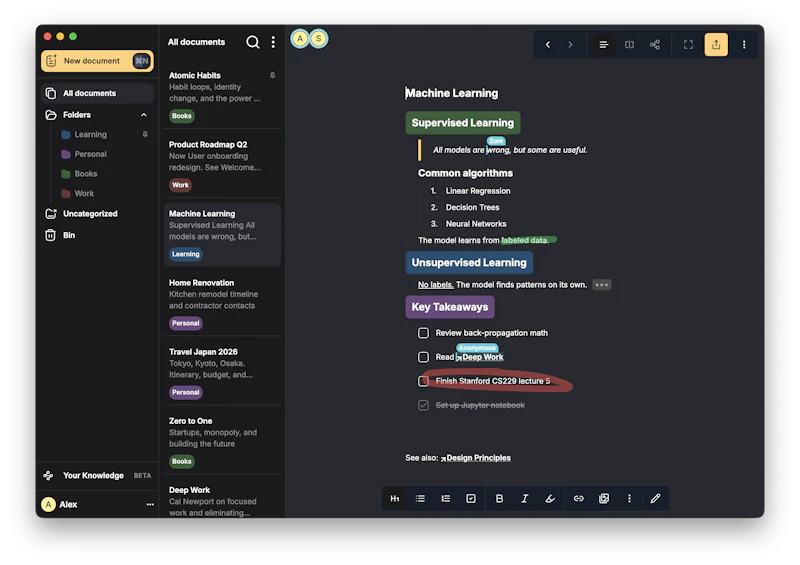Insert a checklist item

(471, 499)
